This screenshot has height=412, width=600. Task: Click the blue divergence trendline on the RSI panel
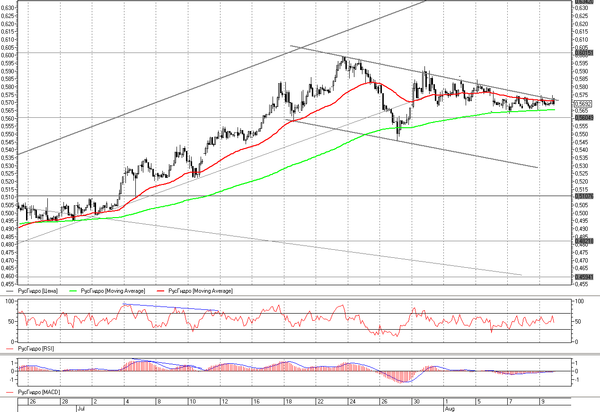[171, 307]
